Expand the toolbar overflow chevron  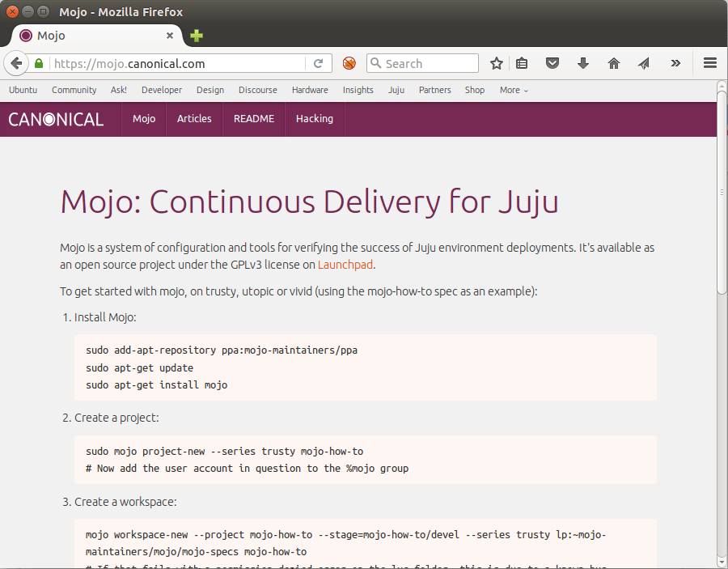[675, 63]
